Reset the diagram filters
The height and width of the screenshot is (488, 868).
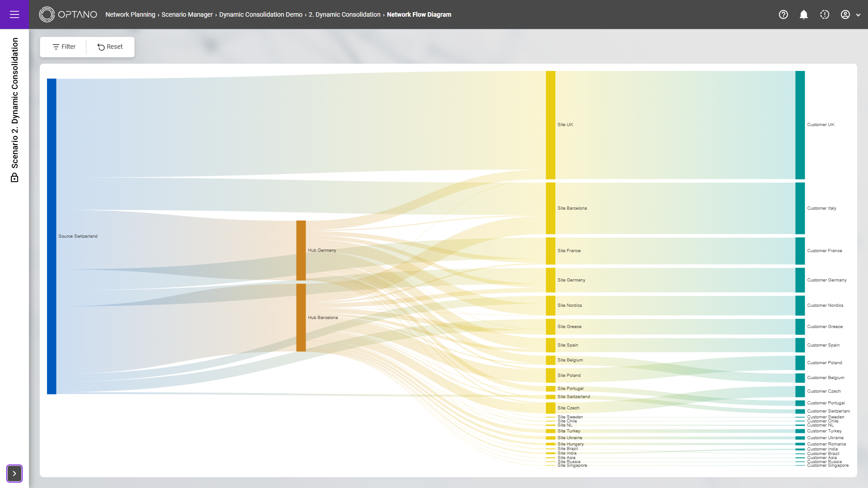110,47
